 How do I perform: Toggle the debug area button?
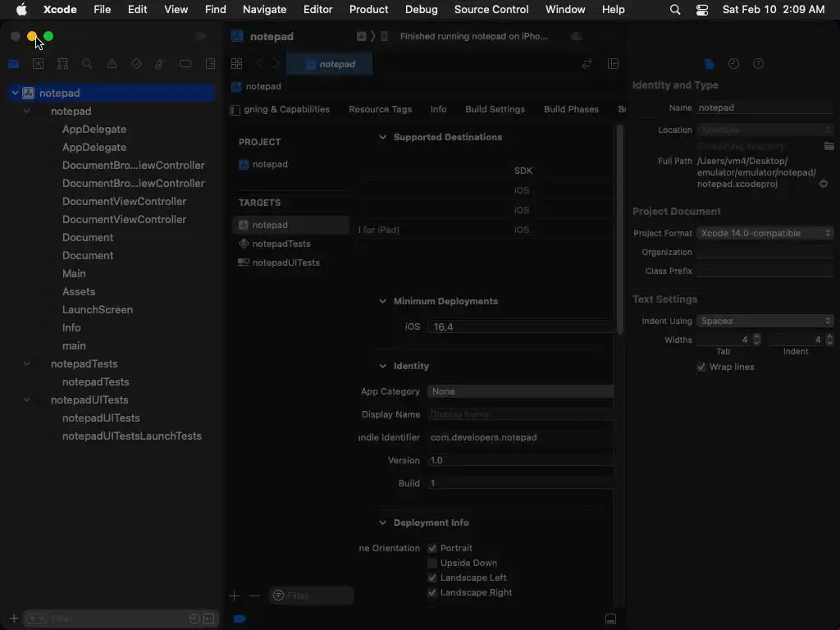click(x=610, y=619)
